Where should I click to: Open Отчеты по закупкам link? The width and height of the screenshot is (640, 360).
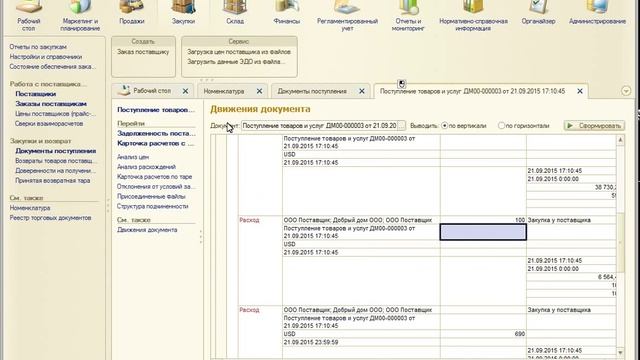38,47
